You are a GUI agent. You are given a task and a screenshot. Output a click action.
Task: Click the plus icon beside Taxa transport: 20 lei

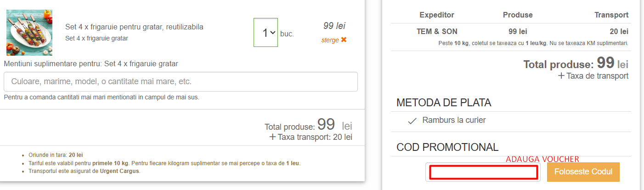[x=272, y=137]
